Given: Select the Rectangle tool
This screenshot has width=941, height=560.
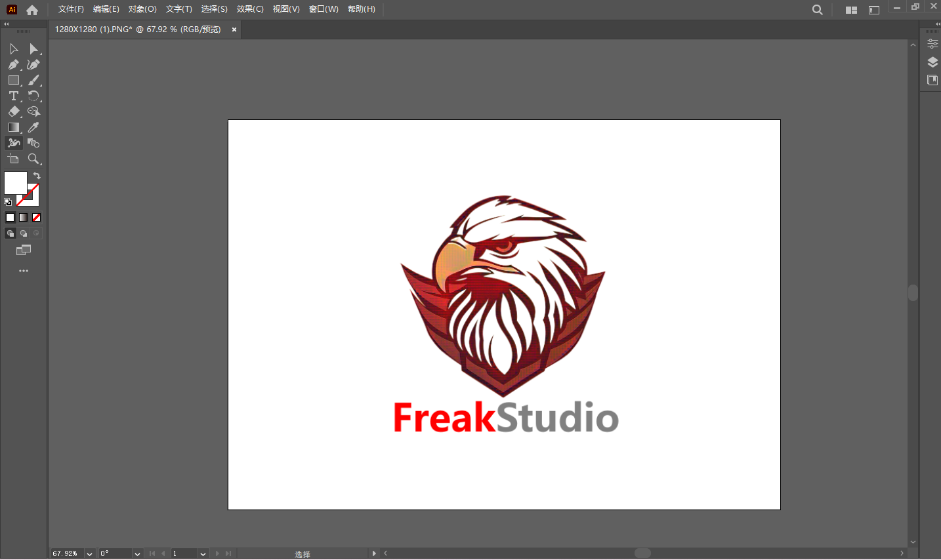Looking at the screenshot, I should (x=14, y=80).
